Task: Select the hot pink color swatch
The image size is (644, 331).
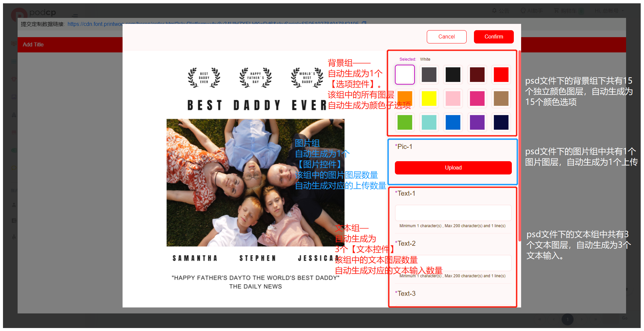Action: 477,99
